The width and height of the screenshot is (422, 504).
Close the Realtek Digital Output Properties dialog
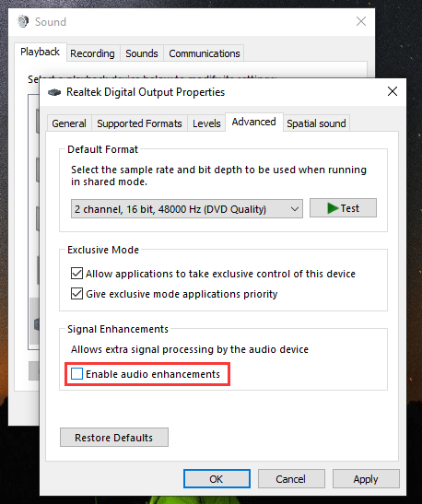point(393,91)
